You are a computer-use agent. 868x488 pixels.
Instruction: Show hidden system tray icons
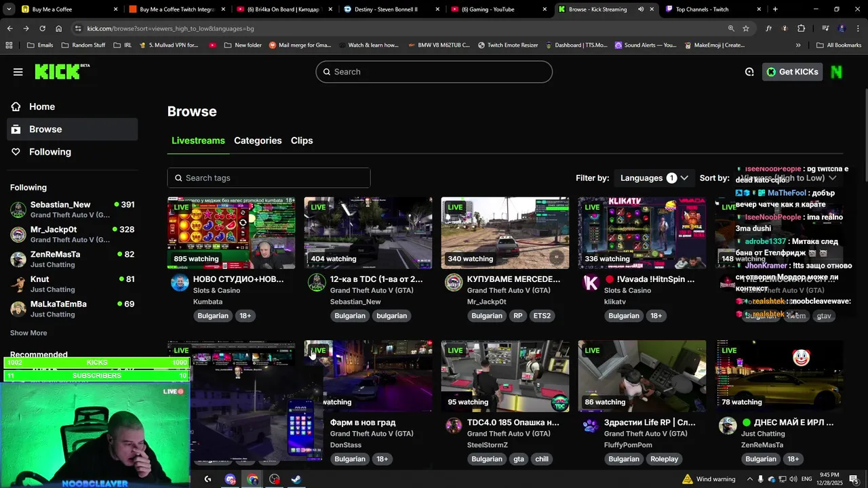click(x=750, y=479)
